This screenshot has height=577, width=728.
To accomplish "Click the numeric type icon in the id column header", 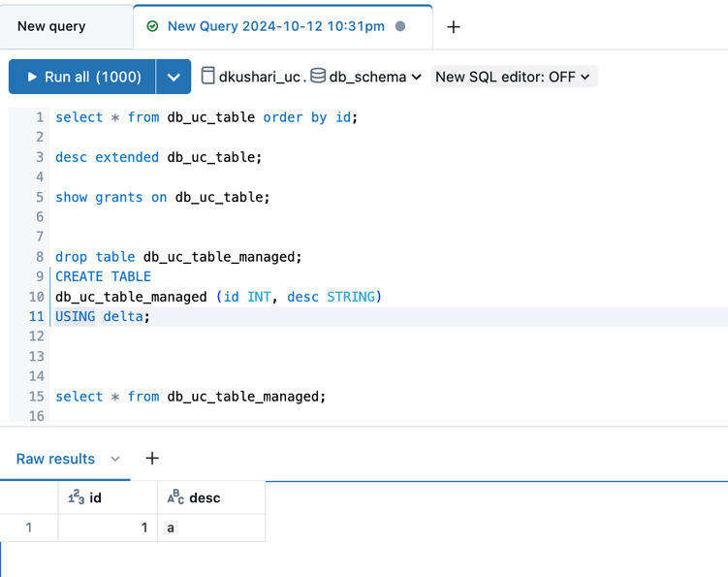I will coord(77,497).
